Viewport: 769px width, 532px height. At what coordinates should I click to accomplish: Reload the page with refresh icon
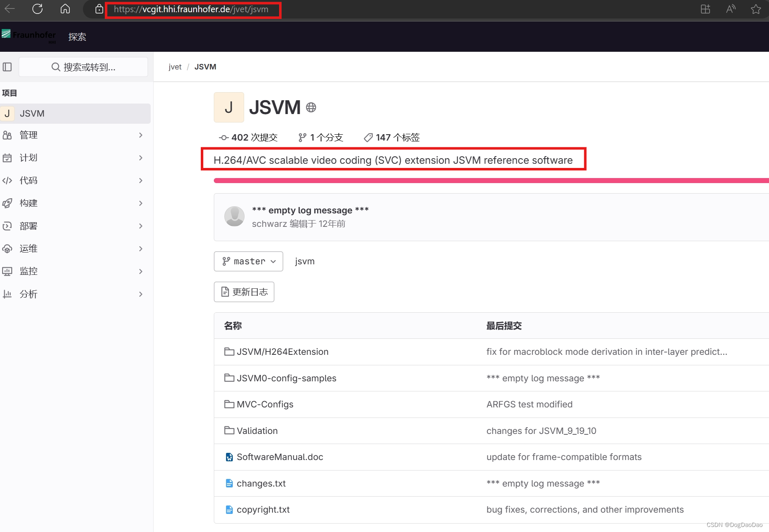click(x=37, y=9)
